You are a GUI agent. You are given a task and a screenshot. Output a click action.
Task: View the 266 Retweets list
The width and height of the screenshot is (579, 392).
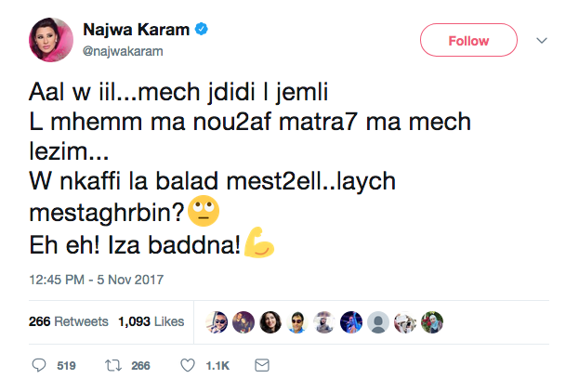coord(69,322)
